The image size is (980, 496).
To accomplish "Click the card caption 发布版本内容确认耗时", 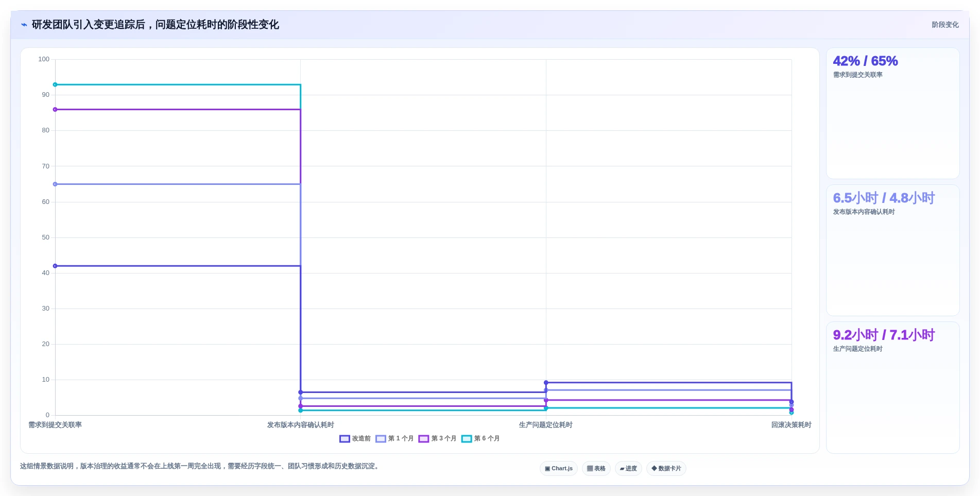I will [x=864, y=212].
